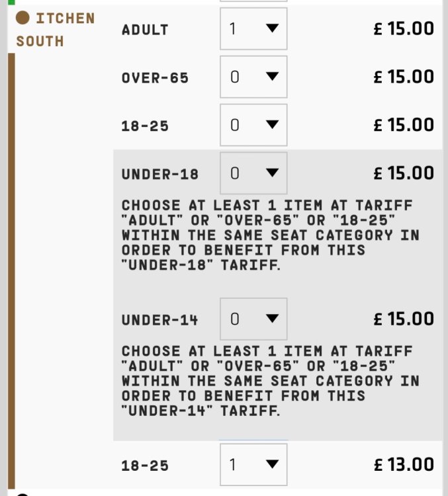Viewport: 448px width, 496px height.
Task: Click the Adult £15.00 price
Action: click(404, 29)
